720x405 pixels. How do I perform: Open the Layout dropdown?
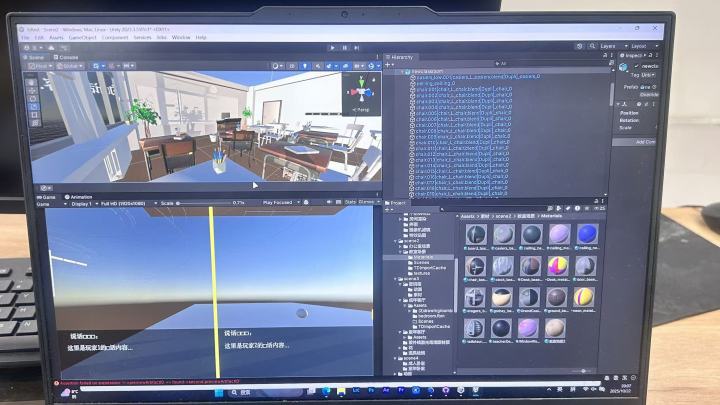pyautogui.click(x=645, y=46)
